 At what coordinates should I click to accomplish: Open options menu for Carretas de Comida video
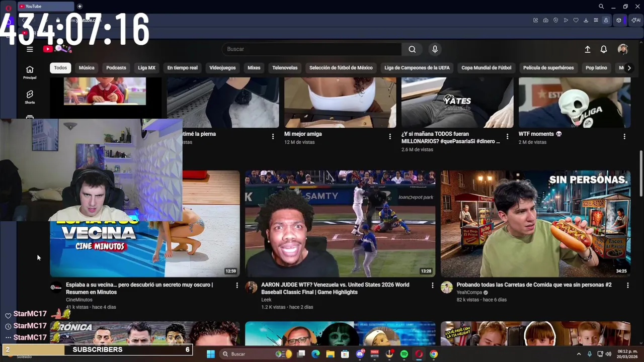627,285
